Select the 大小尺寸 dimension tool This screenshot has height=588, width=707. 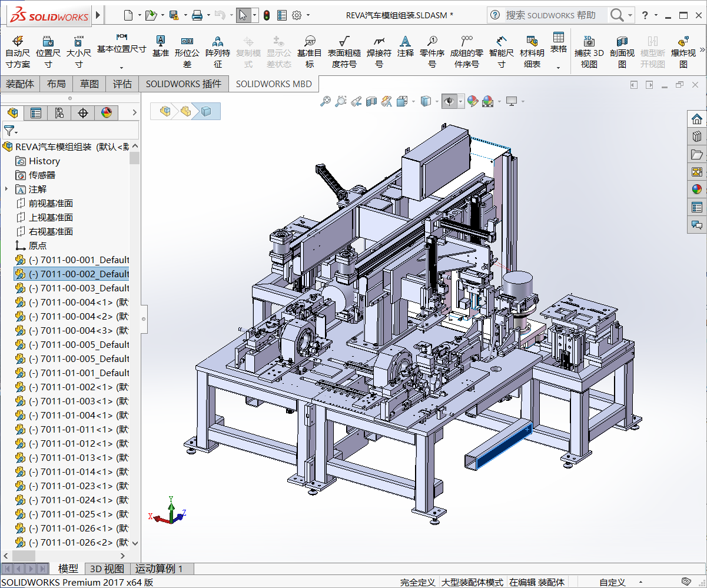tap(78, 51)
